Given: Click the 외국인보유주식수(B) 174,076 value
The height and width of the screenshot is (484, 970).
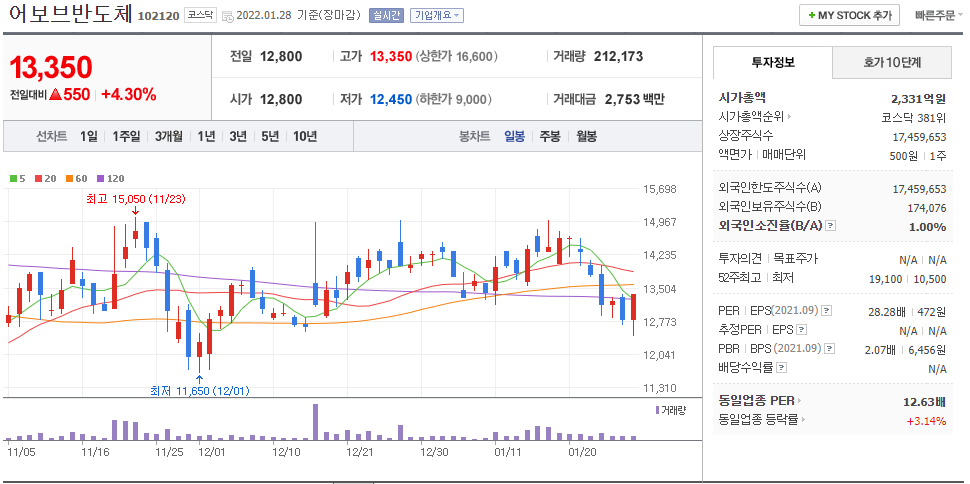Looking at the screenshot, I should (x=925, y=207).
